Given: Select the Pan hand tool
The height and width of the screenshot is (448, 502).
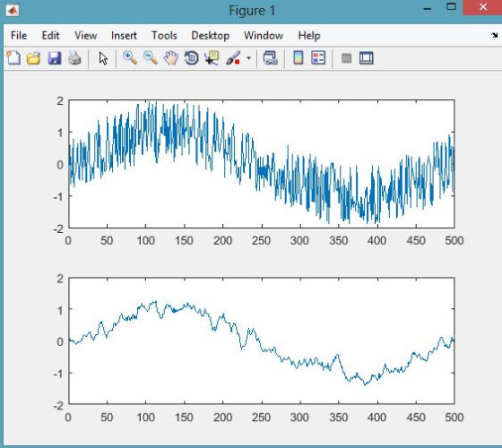Looking at the screenshot, I should pyautogui.click(x=170, y=58).
